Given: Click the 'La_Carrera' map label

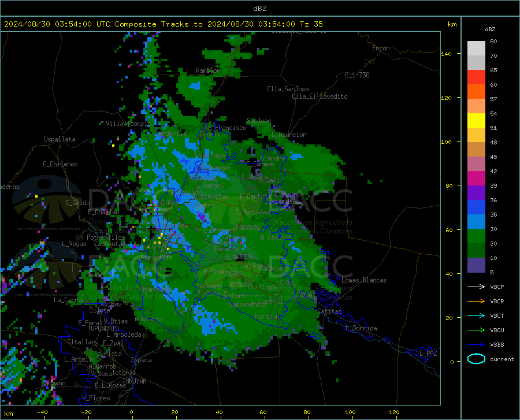Looking at the screenshot, I should (71, 300).
